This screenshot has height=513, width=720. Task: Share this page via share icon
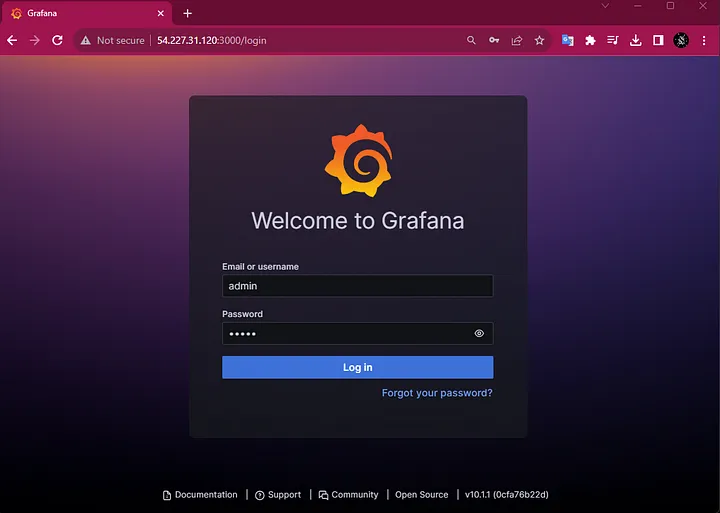click(517, 40)
